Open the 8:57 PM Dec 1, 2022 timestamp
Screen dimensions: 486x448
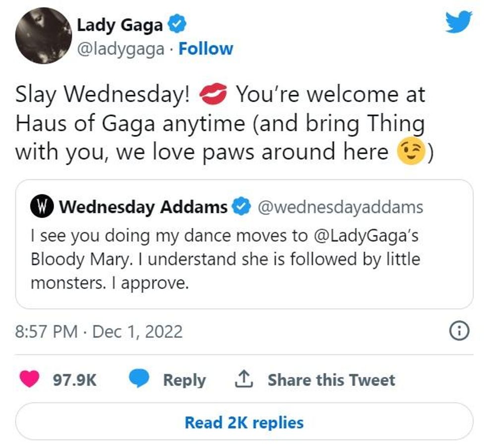(99, 332)
